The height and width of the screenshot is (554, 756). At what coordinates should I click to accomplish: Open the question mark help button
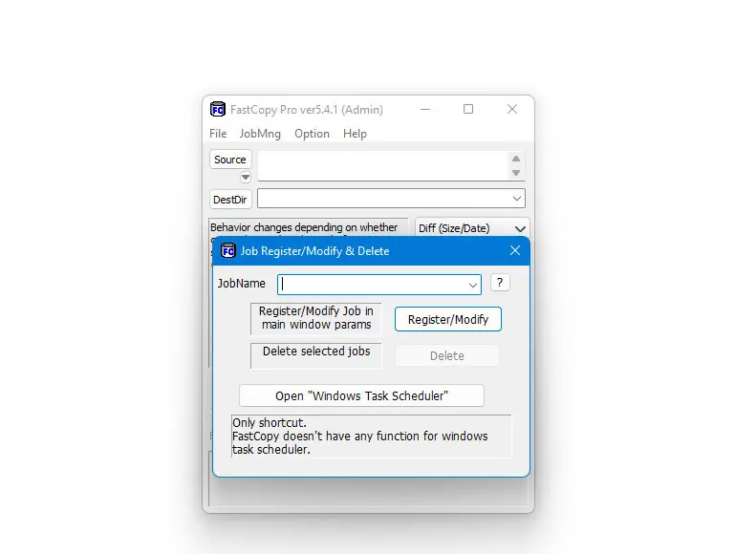tap(500, 283)
